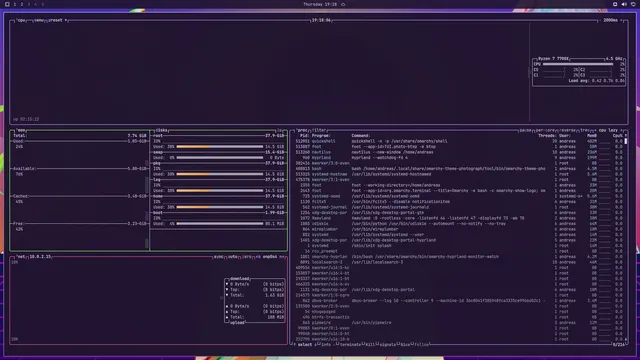Screen dimensions: 640x360
Task: Toggle the 'cpu' box label in btop
Action: (21, 20)
